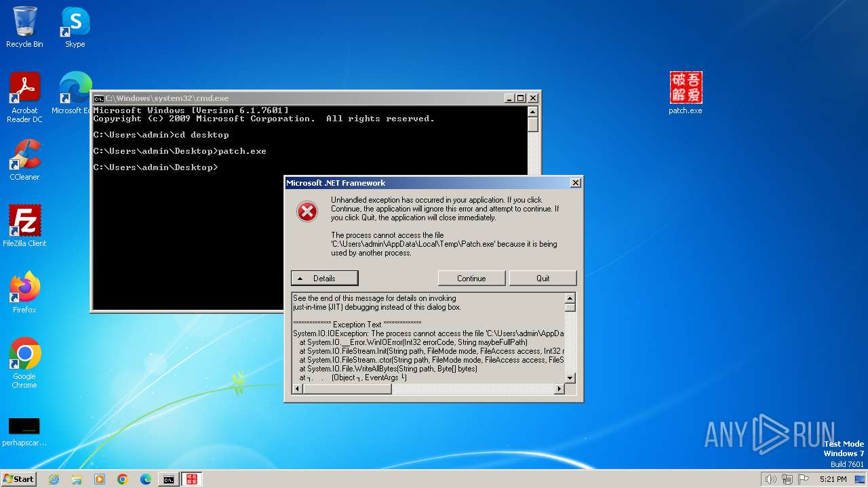Open the Skype desktop shortcut
The height and width of the screenshot is (488, 868).
tap(75, 27)
